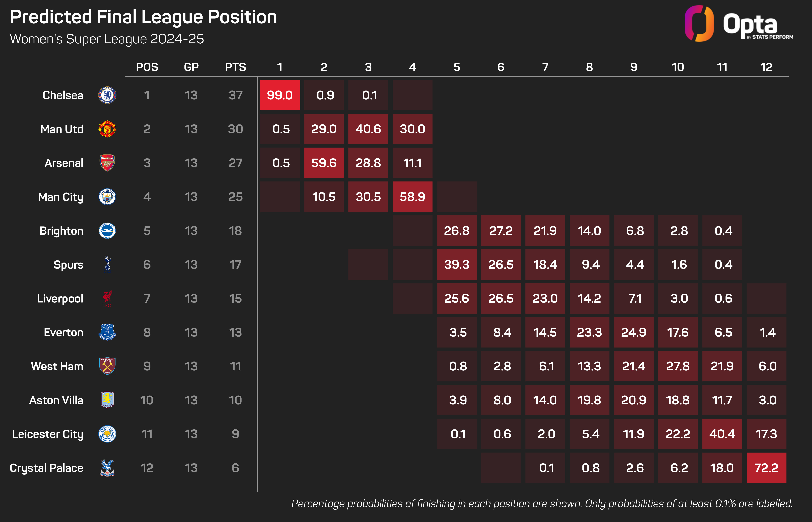Select the Brighton club badge
This screenshot has width=812, height=522.
click(107, 231)
